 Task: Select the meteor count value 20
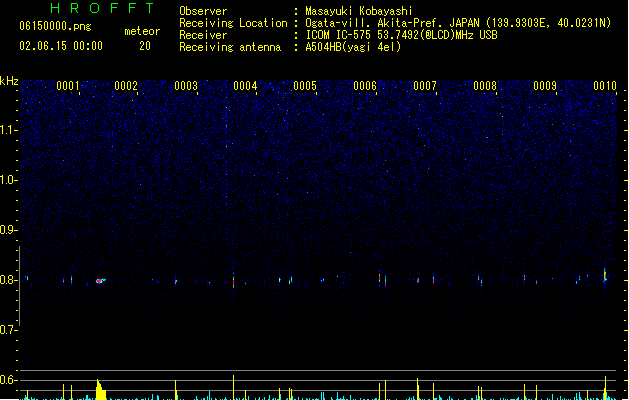tap(145, 46)
